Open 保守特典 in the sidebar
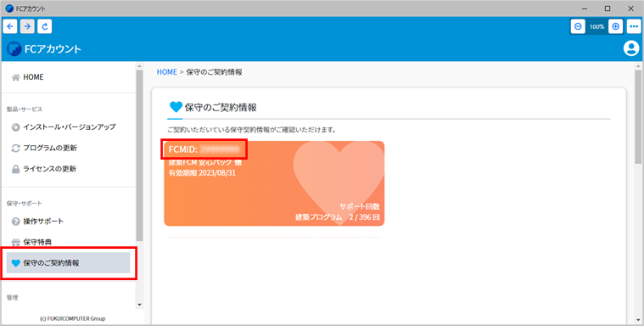Viewport: 644px width, 326px height. pyautogui.click(x=68, y=242)
